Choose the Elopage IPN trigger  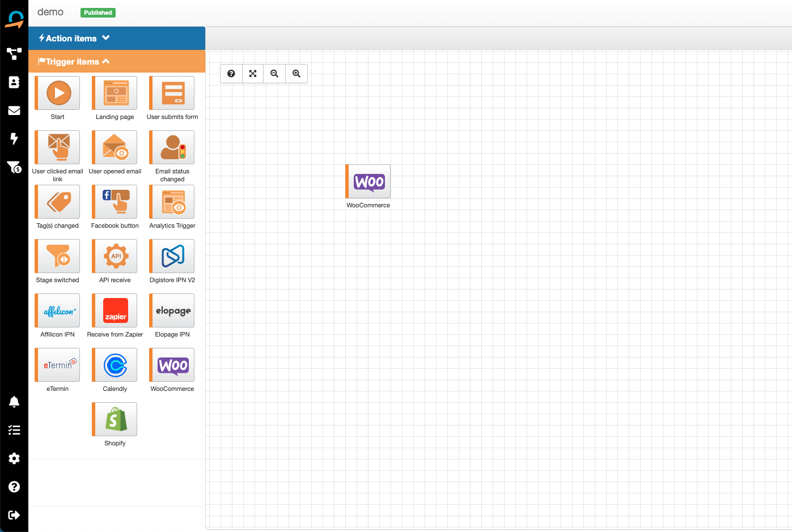coord(172,311)
